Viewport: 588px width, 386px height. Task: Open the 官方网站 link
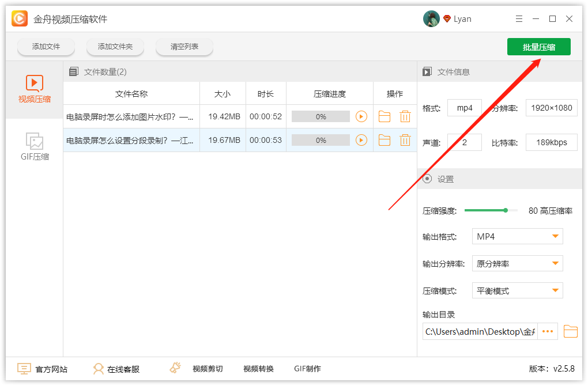tap(51, 369)
